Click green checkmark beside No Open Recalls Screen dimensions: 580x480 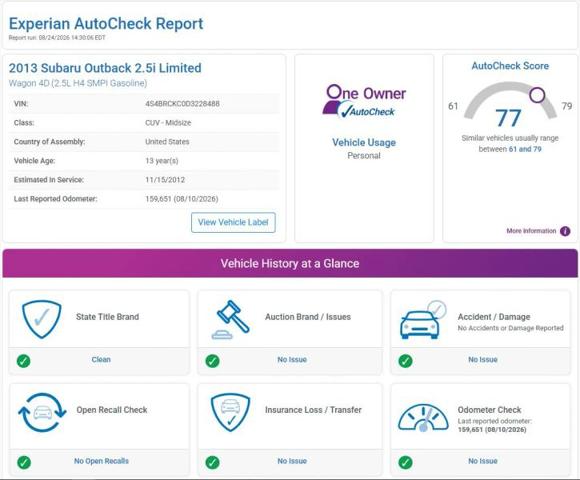coord(24,462)
